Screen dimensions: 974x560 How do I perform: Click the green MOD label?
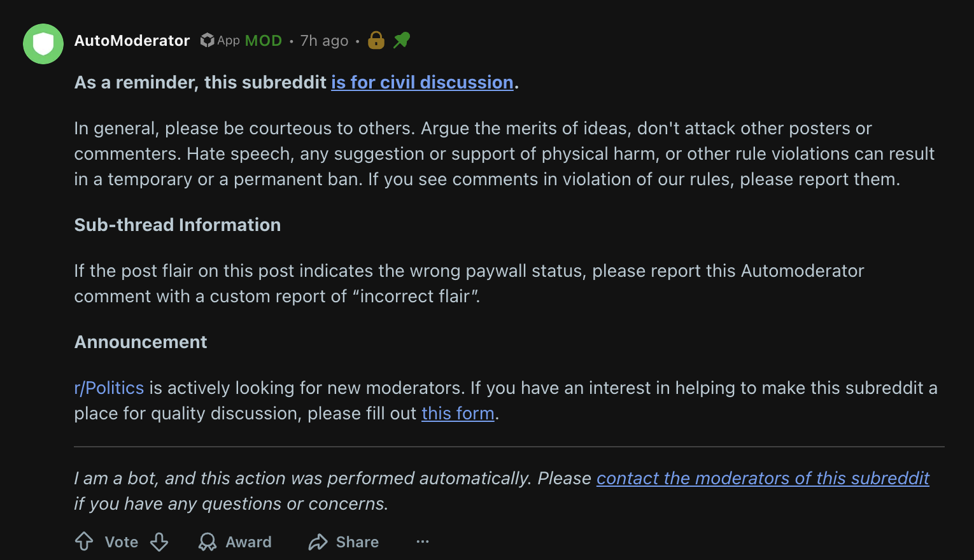click(x=263, y=41)
